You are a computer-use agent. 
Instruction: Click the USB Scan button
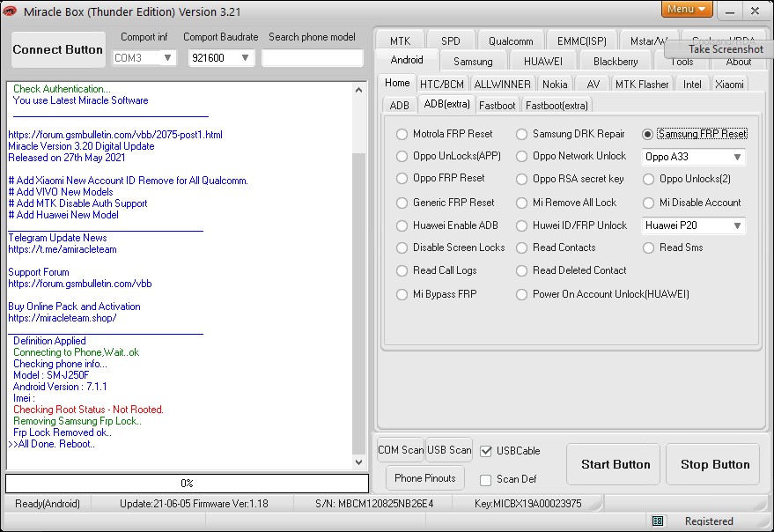(449, 450)
